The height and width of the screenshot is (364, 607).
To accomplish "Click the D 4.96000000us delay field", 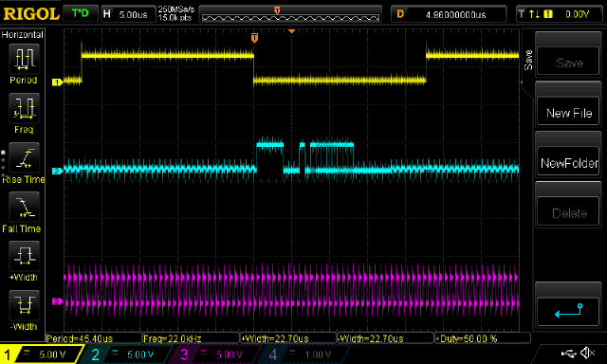I will (x=449, y=14).
